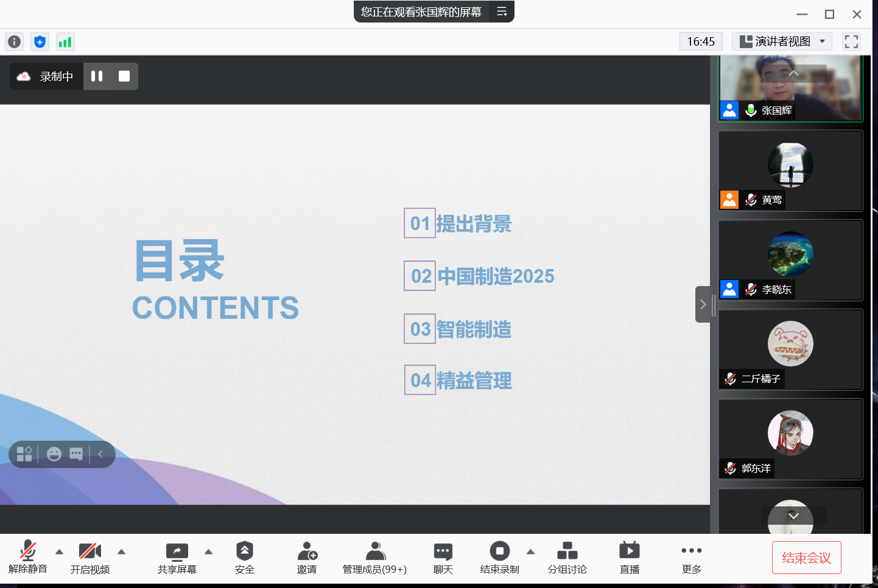Open 分组讨论 breakout rooms
Screen dimensions: 878x588
pos(567,558)
